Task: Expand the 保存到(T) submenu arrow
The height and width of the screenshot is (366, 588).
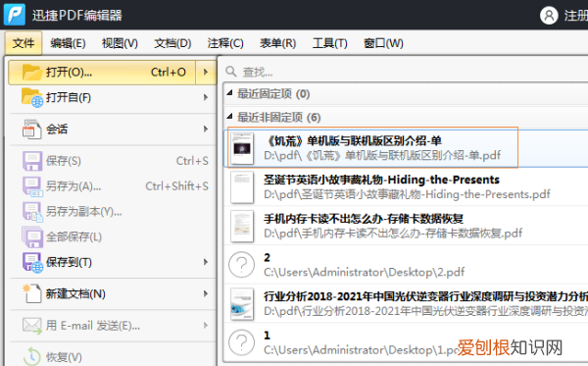Action: tap(206, 262)
